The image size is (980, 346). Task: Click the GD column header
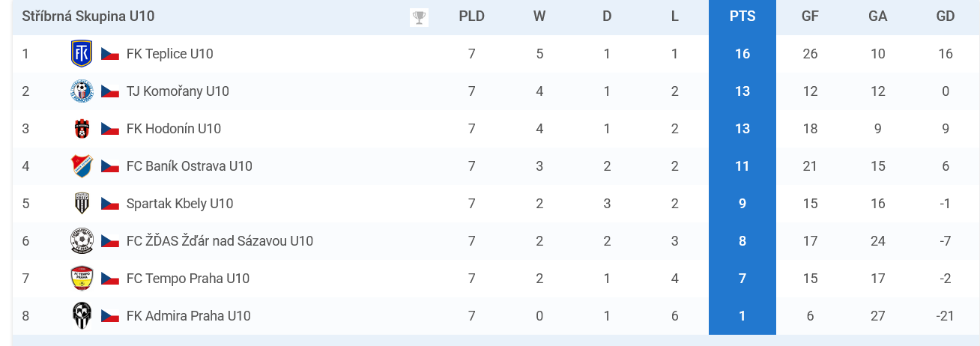point(946,16)
